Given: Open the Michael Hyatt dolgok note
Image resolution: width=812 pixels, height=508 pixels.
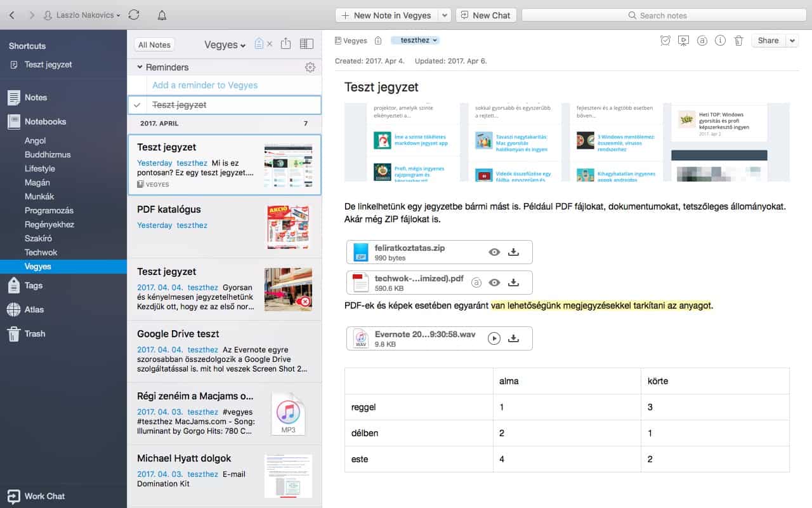Looking at the screenshot, I should (225, 476).
